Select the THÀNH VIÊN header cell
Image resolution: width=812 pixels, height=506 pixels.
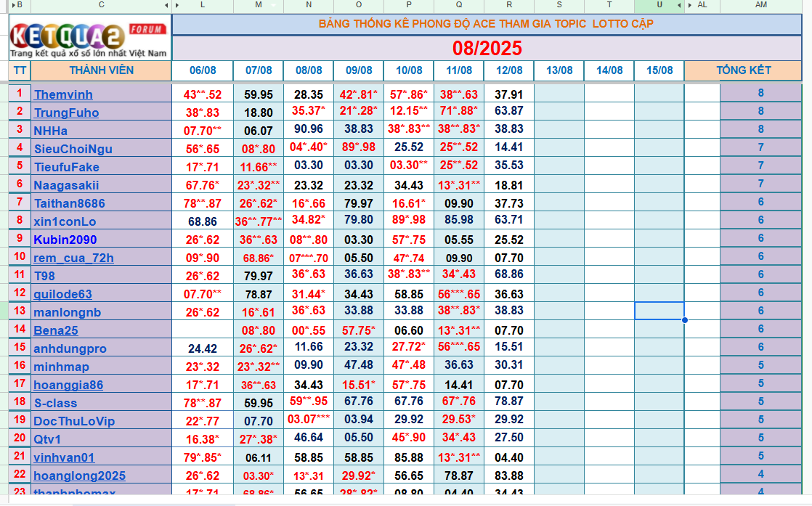(x=101, y=70)
